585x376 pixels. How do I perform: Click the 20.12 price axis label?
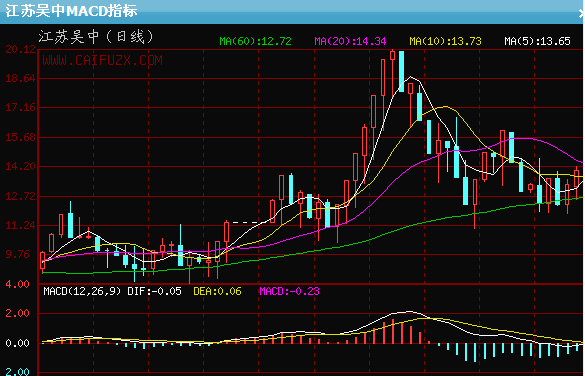coord(21,49)
